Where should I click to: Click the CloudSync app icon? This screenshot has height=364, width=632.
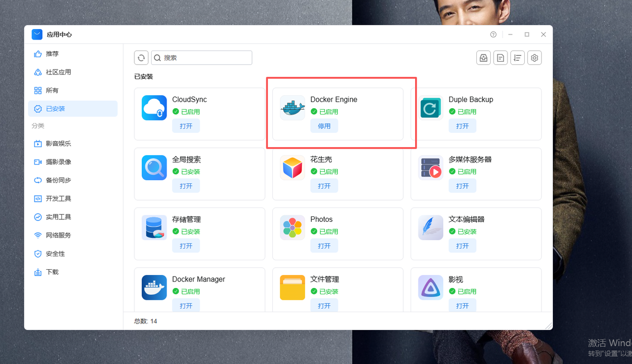coord(154,108)
